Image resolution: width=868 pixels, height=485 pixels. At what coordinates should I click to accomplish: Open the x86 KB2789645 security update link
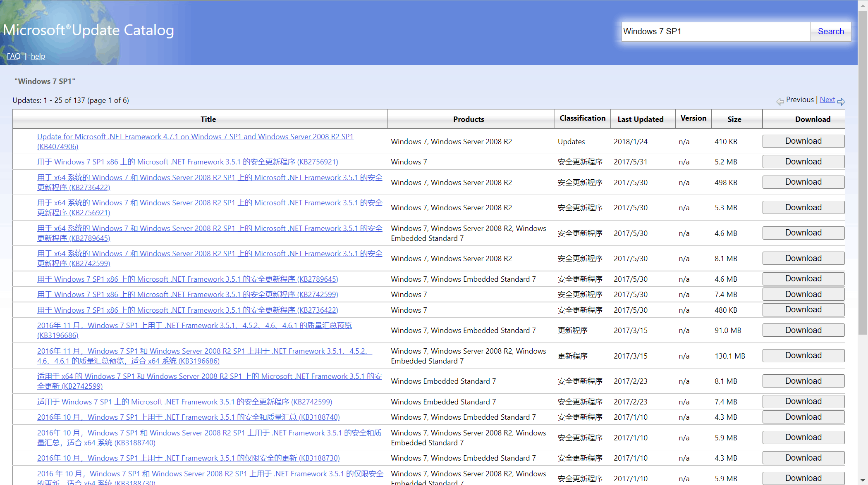[188, 279]
